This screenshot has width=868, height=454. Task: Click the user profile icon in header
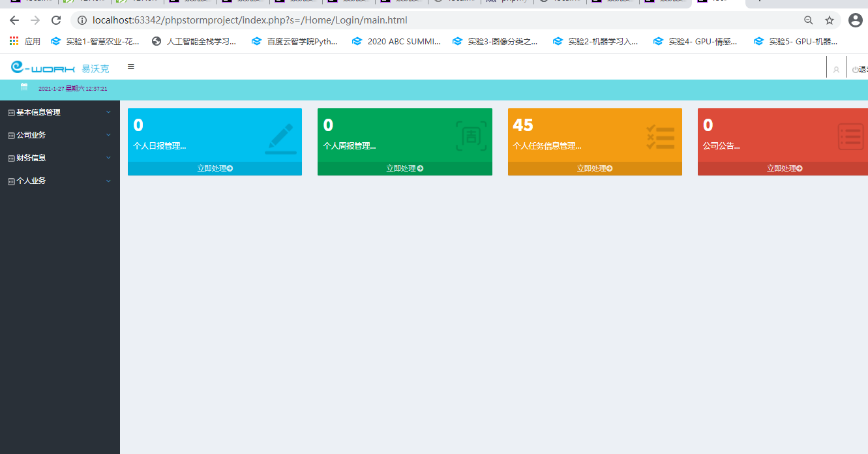pyautogui.click(x=836, y=70)
